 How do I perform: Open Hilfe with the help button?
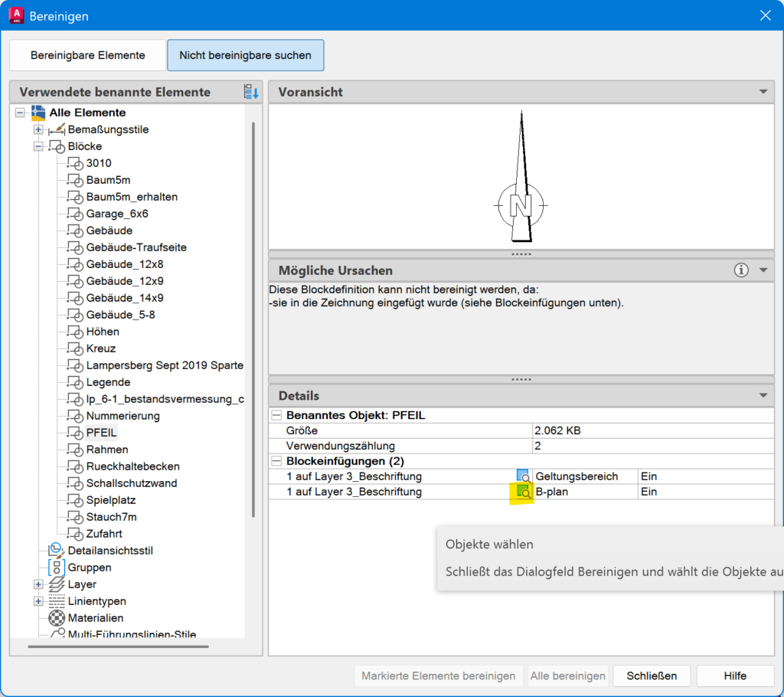[735, 676]
